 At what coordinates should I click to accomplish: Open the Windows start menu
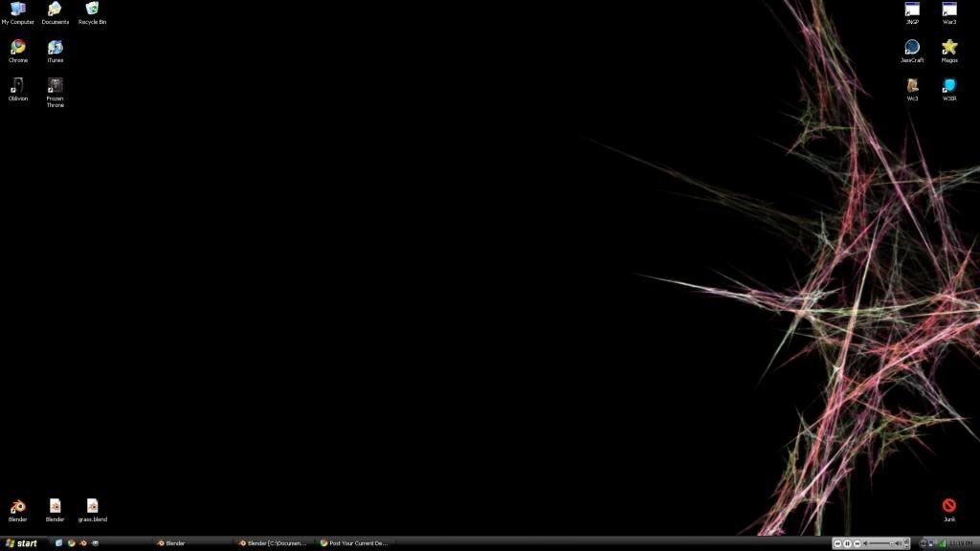22,543
